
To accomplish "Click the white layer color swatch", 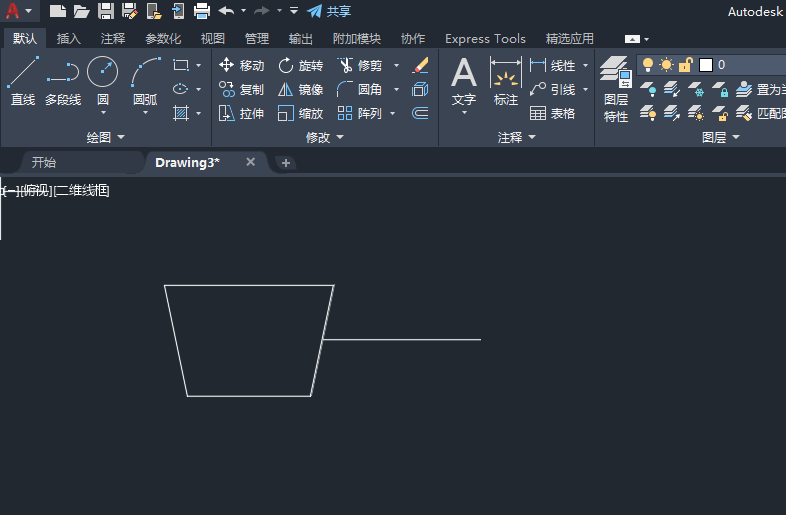I will (706, 65).
